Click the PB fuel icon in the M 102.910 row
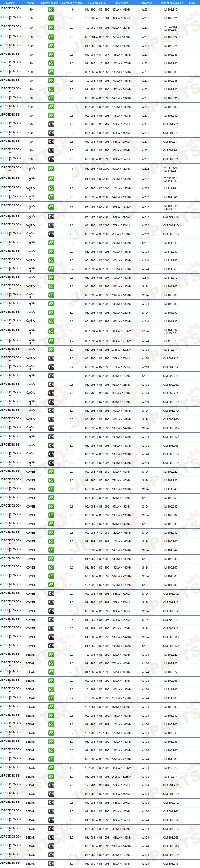 pyautogui.click(x=51, y=9)
